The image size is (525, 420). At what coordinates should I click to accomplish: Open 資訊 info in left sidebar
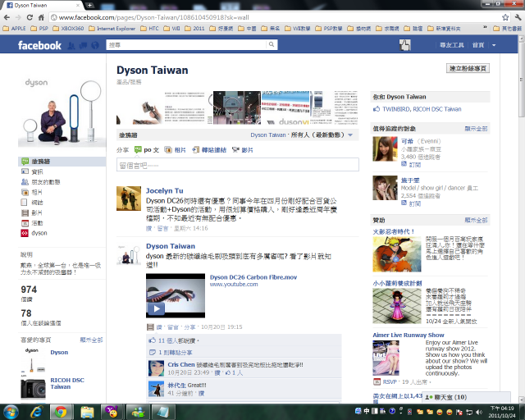[x=32, y=171]
